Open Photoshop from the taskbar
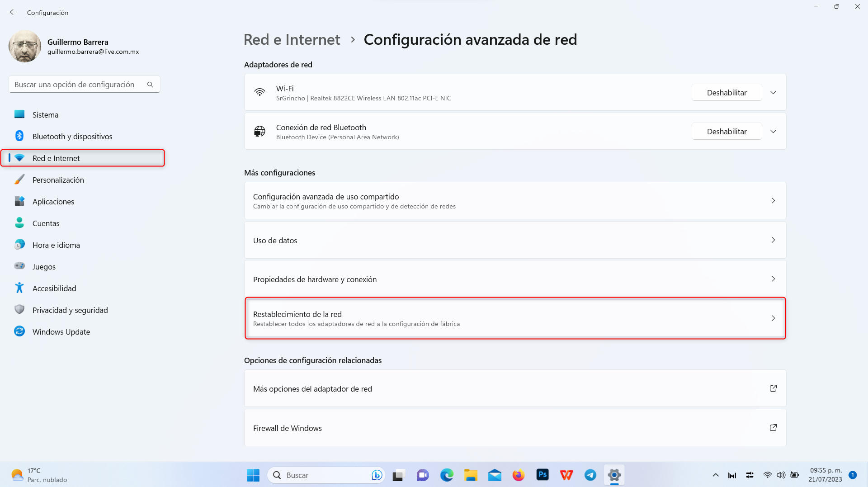Viewport: 868px width, 487px height. (542, 475)
